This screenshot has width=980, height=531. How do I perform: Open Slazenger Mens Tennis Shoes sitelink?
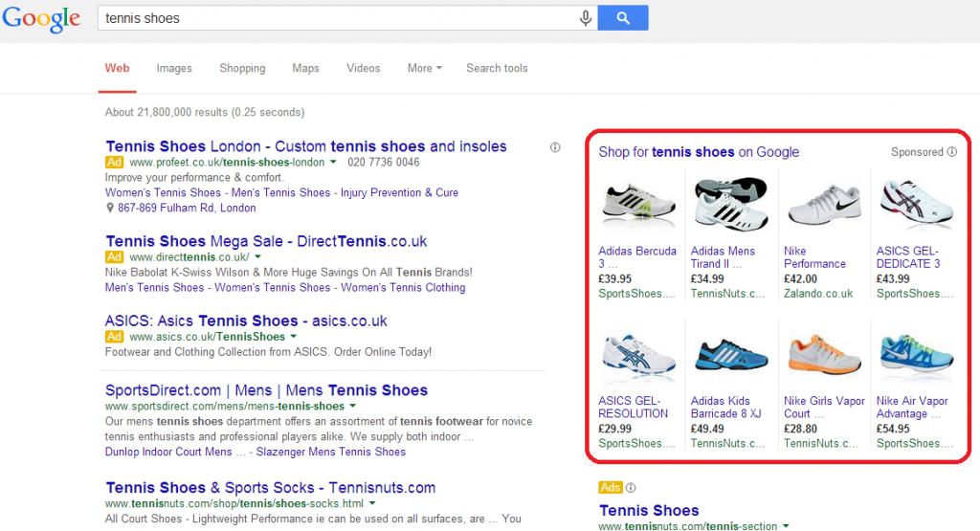coord(330,452)
